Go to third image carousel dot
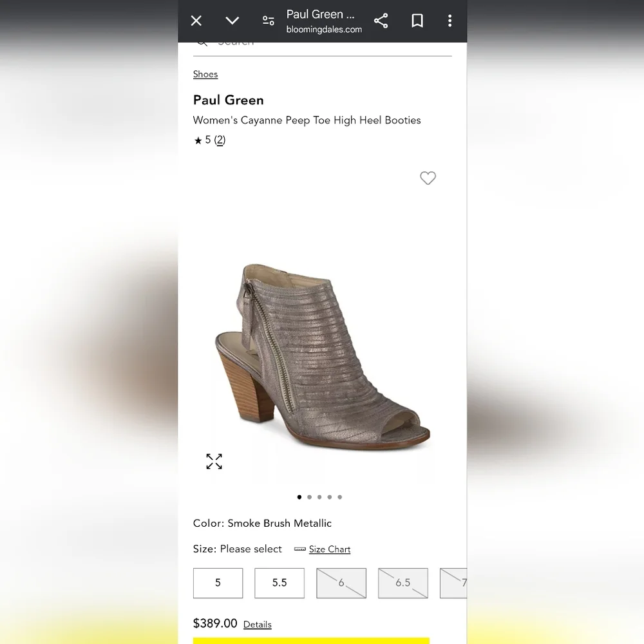The height and width of the screenshot is (644, 644). tap(319, 497)
